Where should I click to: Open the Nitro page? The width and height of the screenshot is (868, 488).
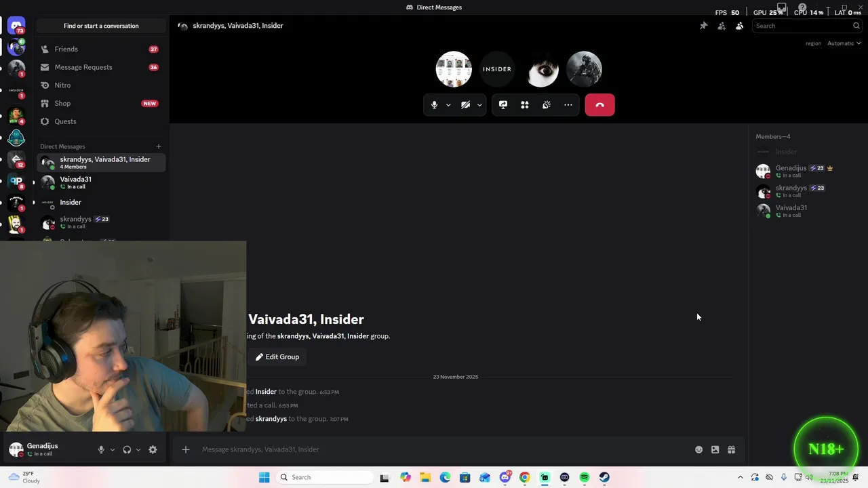tap(100, 85)
